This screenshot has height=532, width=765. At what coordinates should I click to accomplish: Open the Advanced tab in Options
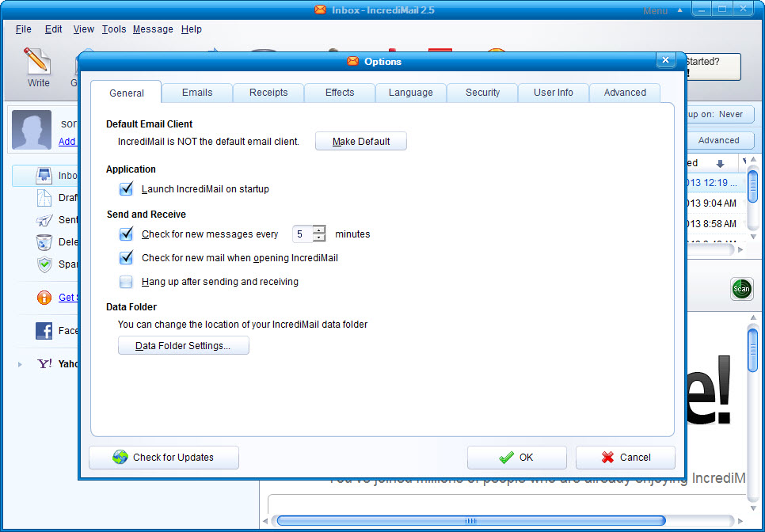[x=625, y=93]
